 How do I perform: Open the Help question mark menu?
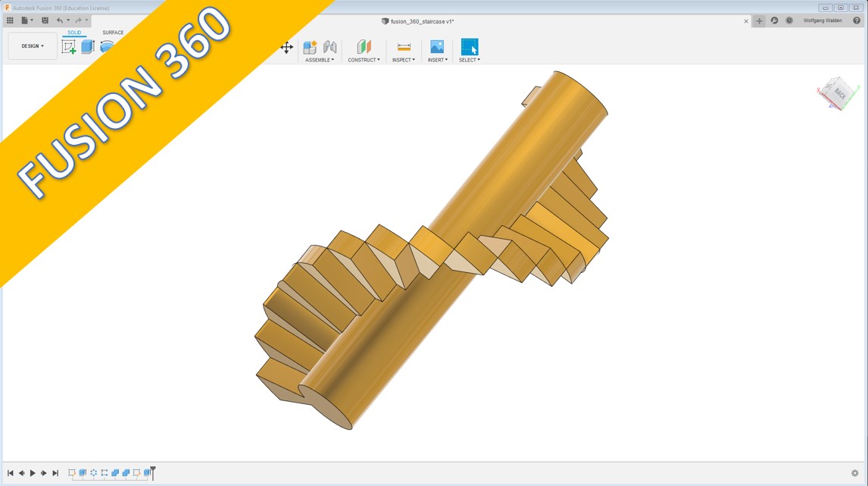[857, 20]
